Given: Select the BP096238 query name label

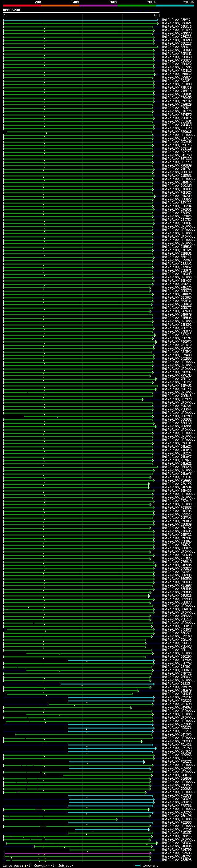Looking at the screenshot, I should (x=11, y=10).
